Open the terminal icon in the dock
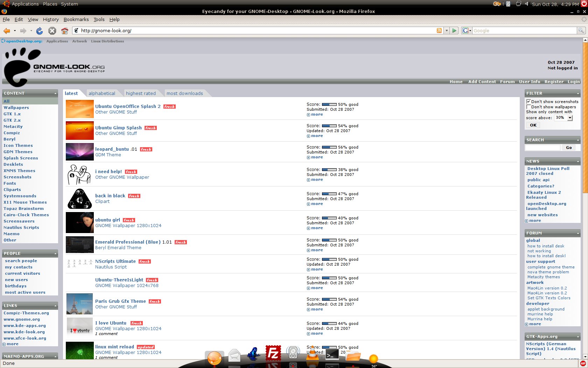This screenshot has height=368, width=588. (x=332, y=355)
